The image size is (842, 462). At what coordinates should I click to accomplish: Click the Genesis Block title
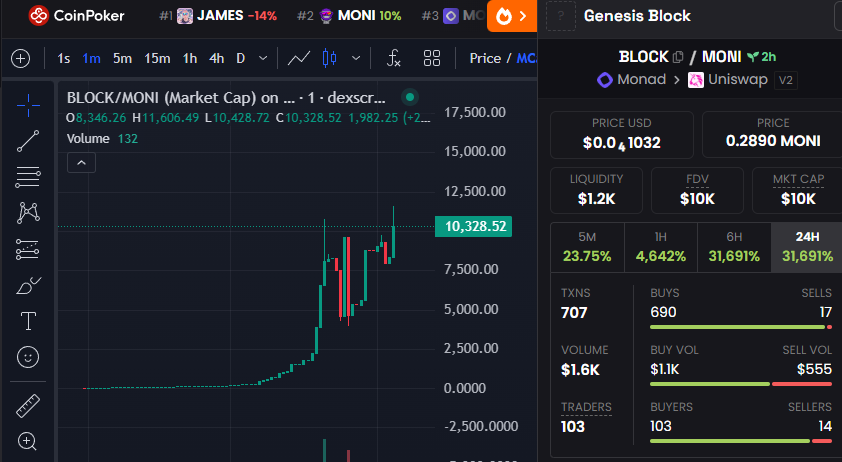pos(637,16)
